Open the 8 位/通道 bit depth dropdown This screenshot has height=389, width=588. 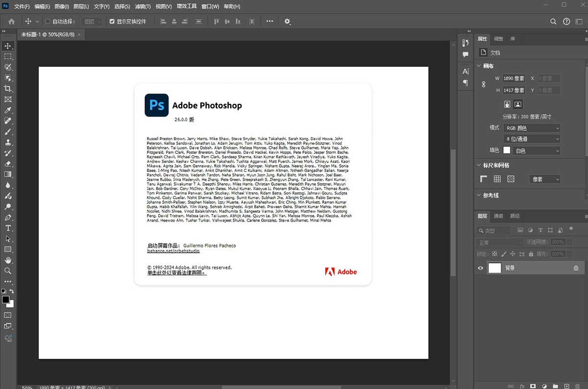532,139
